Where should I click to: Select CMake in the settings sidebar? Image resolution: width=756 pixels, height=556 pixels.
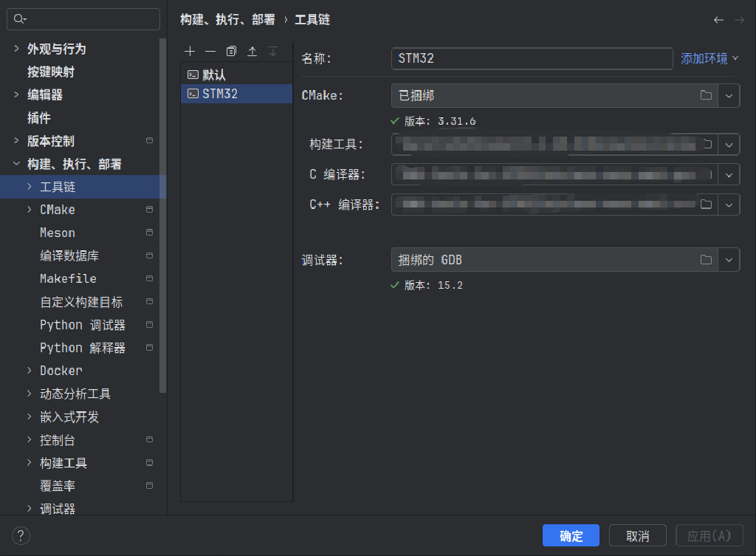(x=57, y=209)
